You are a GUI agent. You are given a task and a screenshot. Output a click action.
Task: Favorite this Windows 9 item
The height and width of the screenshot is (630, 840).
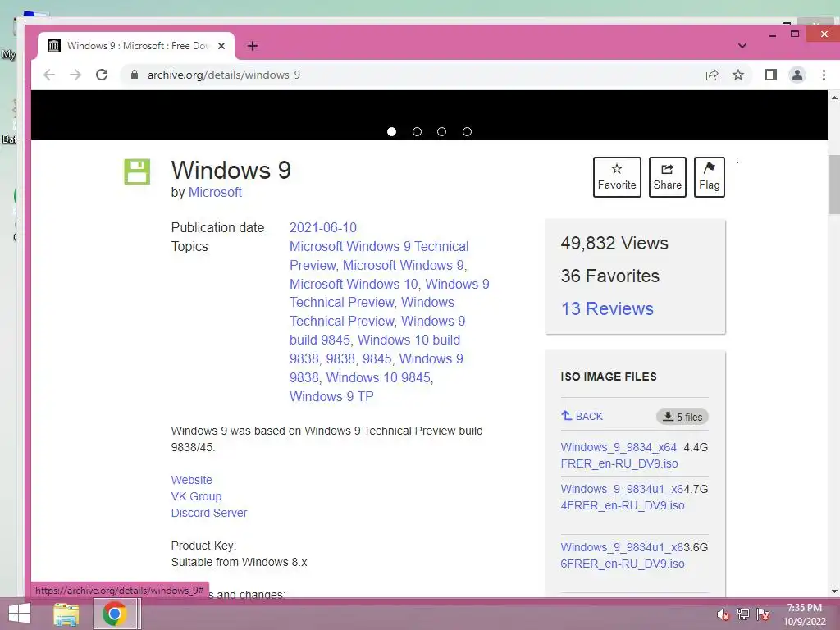pyautogui.click(x=617, y=177)
